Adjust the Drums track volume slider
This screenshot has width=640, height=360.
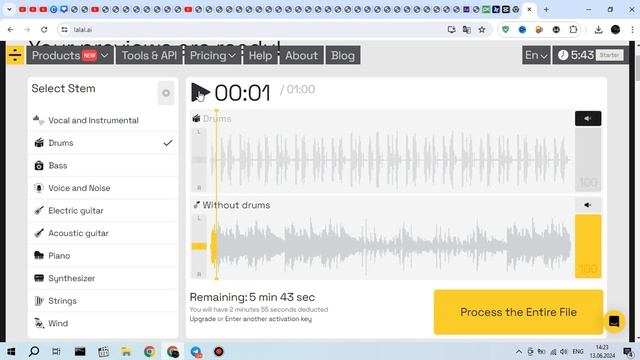click(x=588, y=160)
